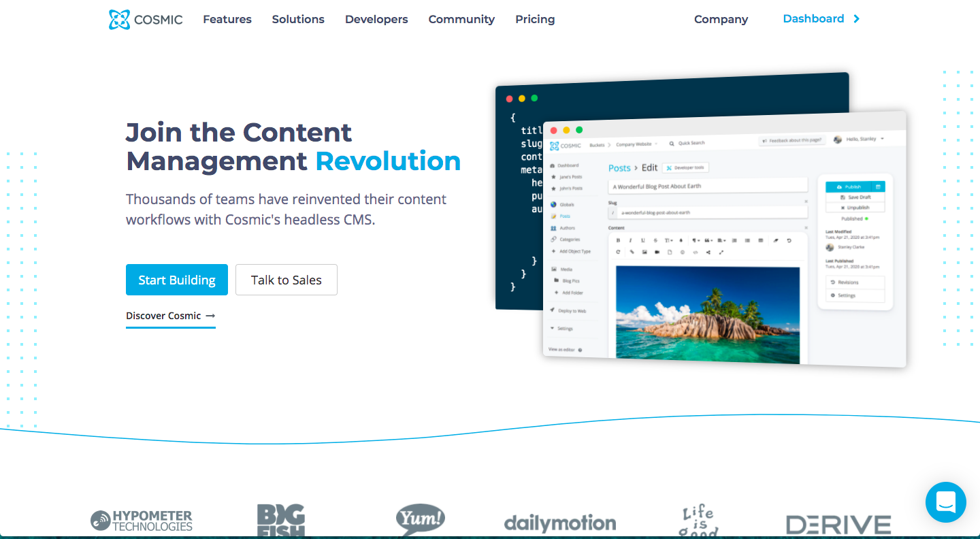
Task: Click the Start Building button
Action: [177, 280]
